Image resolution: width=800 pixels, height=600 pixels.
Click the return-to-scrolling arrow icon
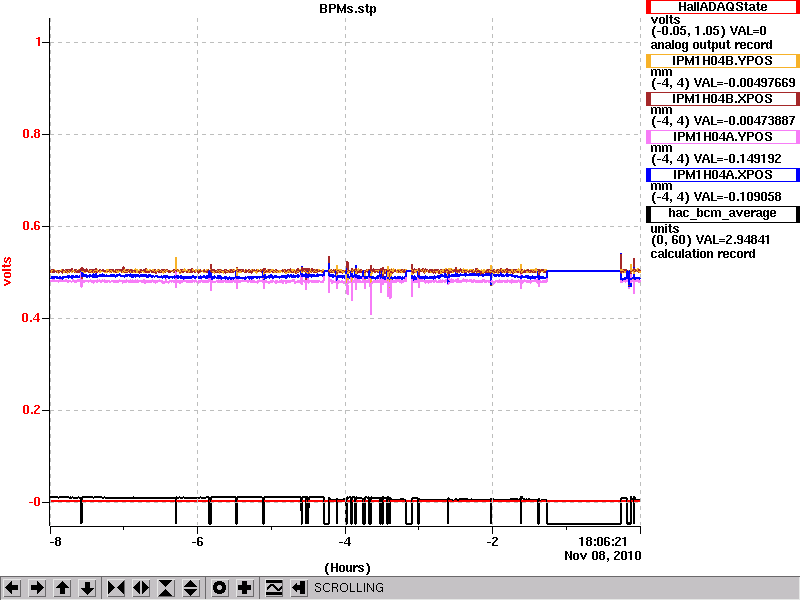click(x=299, y=588)
